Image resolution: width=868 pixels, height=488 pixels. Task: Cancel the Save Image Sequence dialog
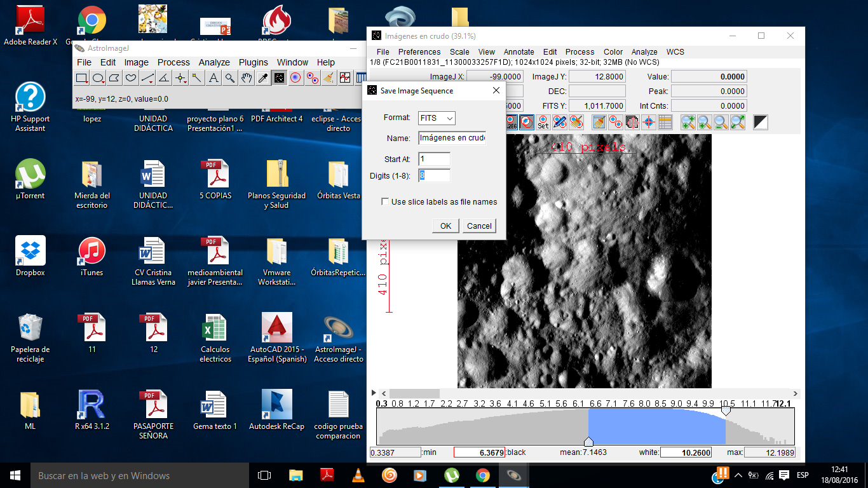(479, 226)
